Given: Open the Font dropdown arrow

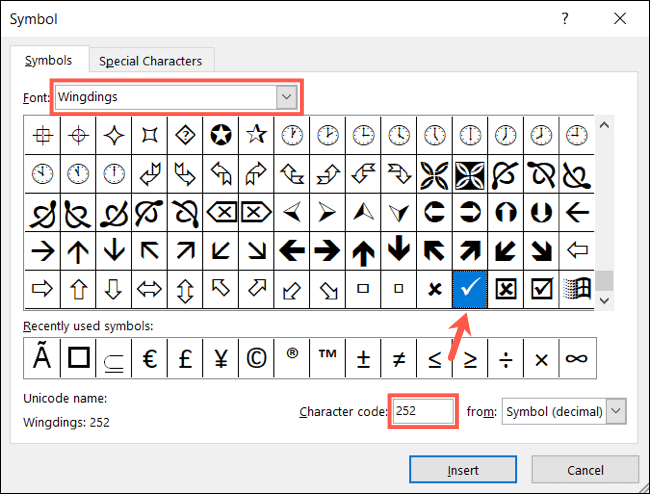Looking at the screenshot, I should (x=286, y=97).
